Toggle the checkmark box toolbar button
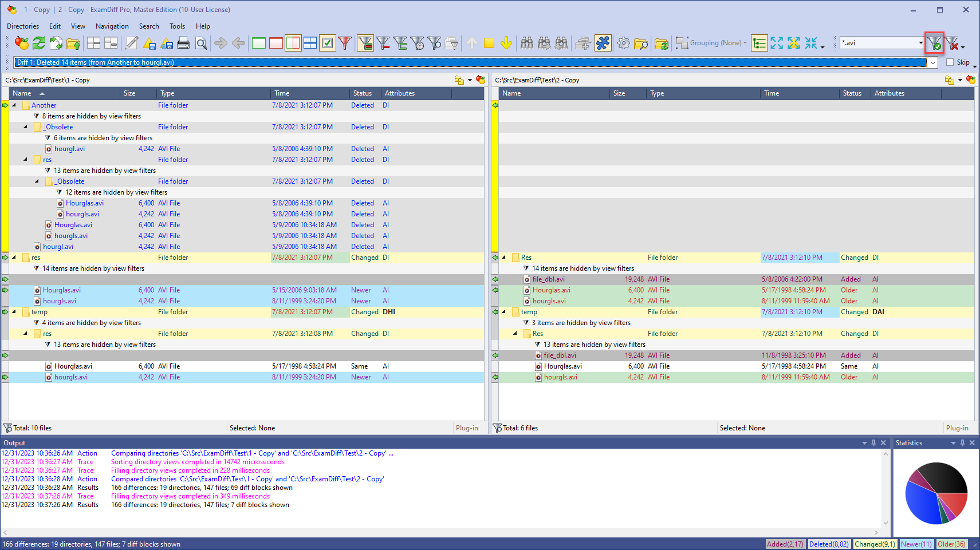Screen dimensions: 980x550 click(x=328, y=43)
